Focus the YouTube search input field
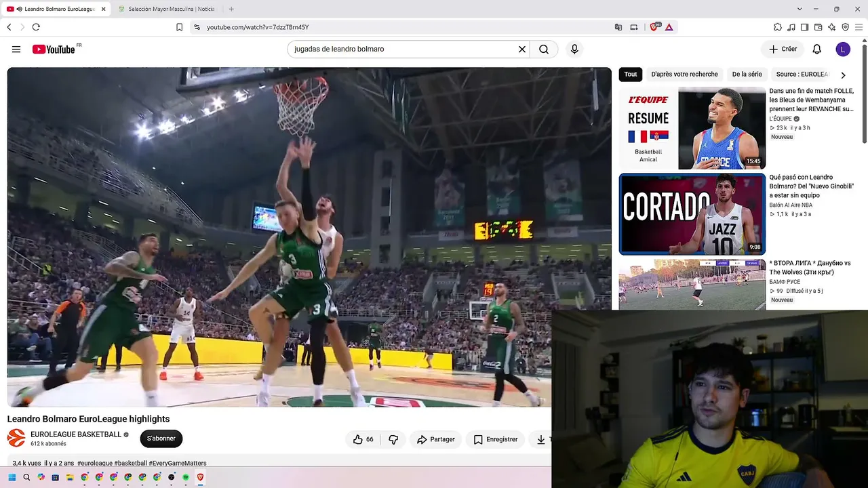 [403, 49]
